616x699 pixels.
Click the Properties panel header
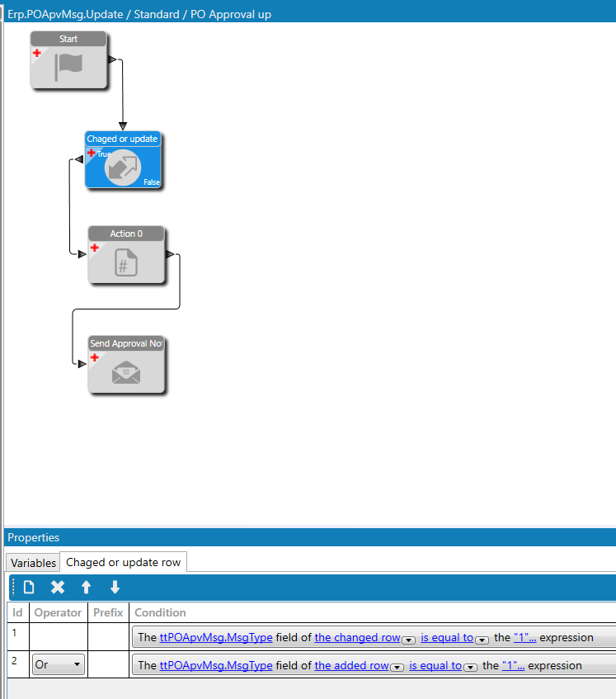[310, 537]
